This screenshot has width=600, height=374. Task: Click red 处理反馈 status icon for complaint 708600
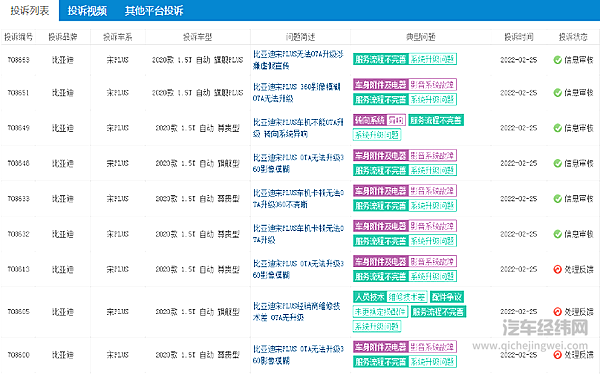558,355
